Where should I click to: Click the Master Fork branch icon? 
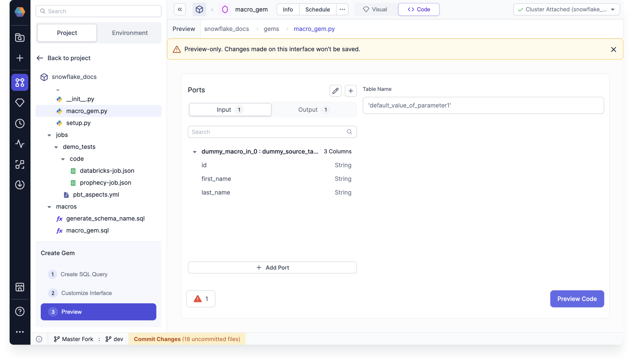57,339
